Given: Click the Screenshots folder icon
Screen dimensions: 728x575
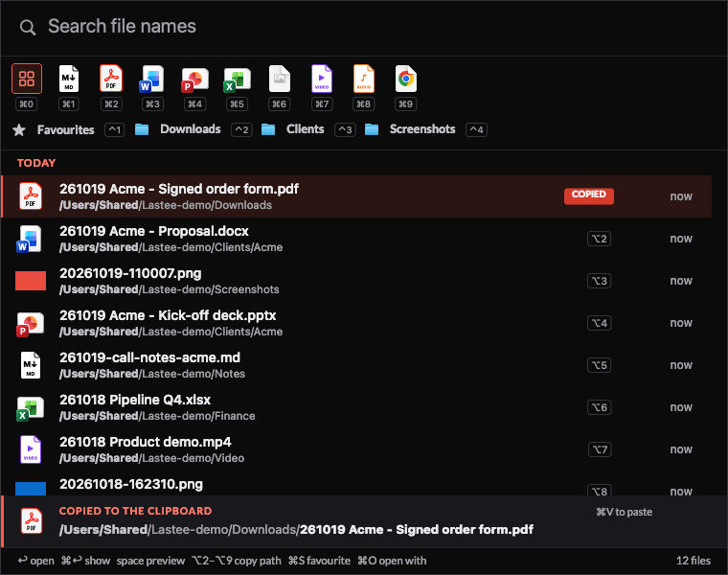Looking at the screenshot, I should pos(372,129).
